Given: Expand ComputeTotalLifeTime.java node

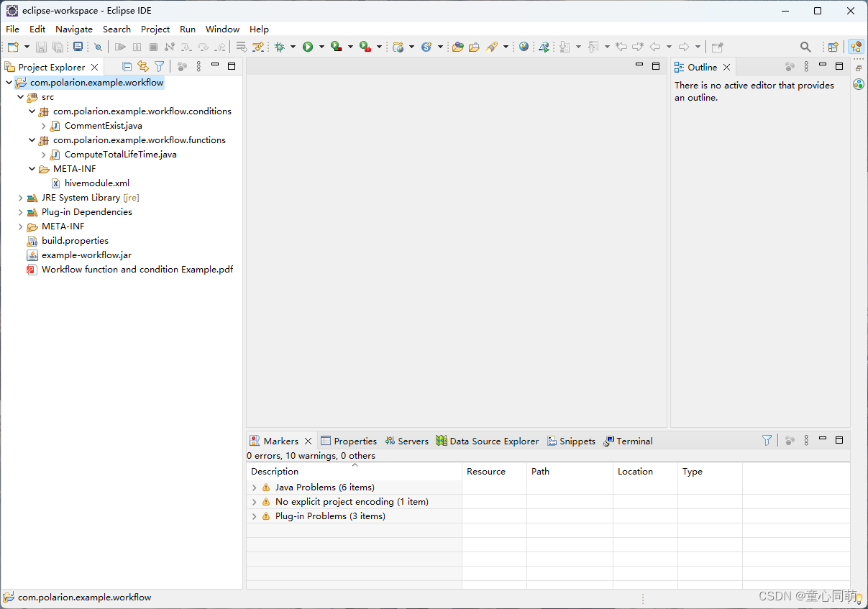Looking at the screenshot, I should 43,155.
